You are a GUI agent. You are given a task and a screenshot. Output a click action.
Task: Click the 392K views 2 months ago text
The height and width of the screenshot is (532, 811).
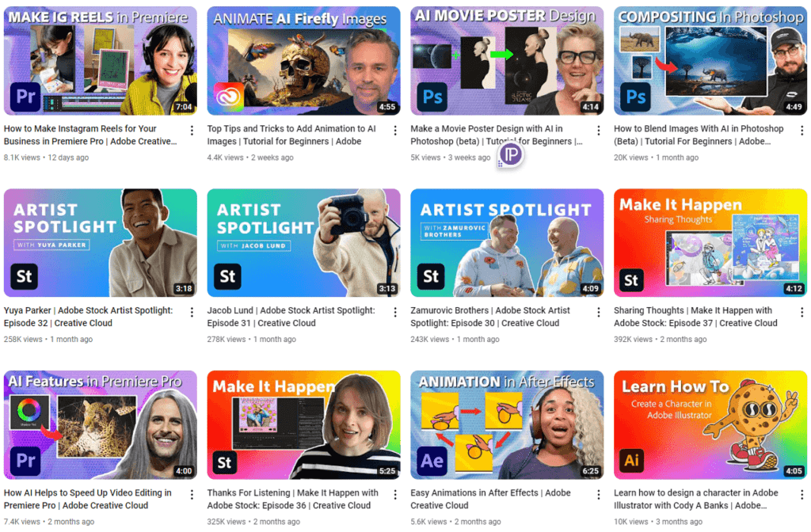click(661, 340)
